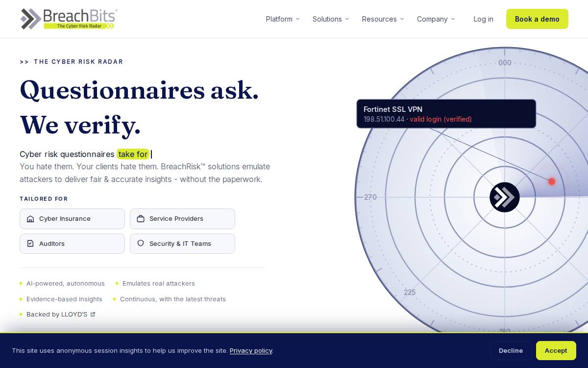Click the highlighted 'take for' text
Viewport: 588px width, 368px height.
coord(133,154)
